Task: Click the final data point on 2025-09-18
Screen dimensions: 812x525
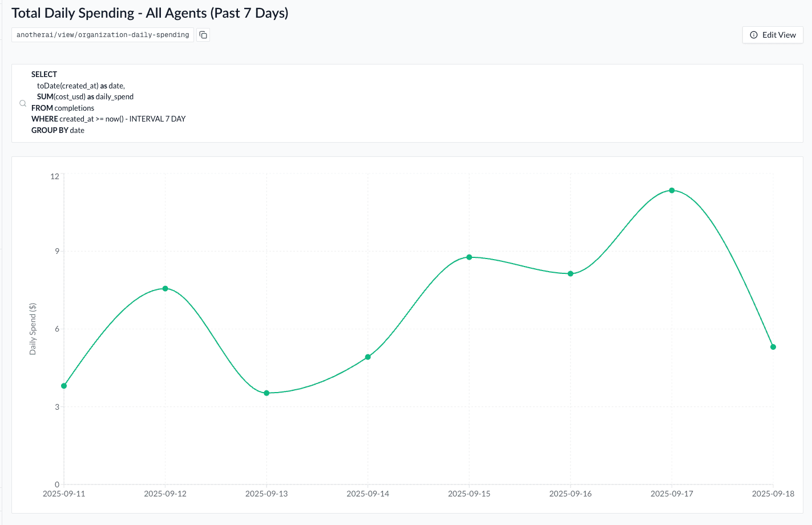Action: click(773, 347)
